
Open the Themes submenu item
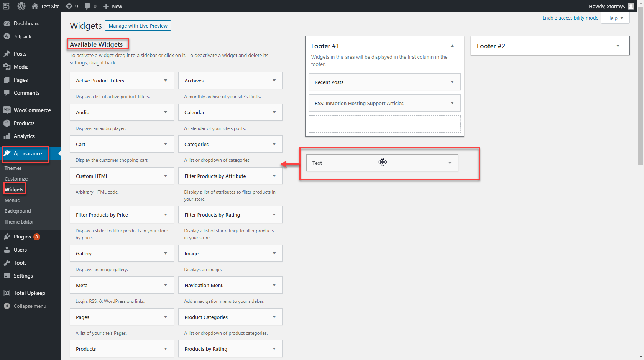click(13, 168)
